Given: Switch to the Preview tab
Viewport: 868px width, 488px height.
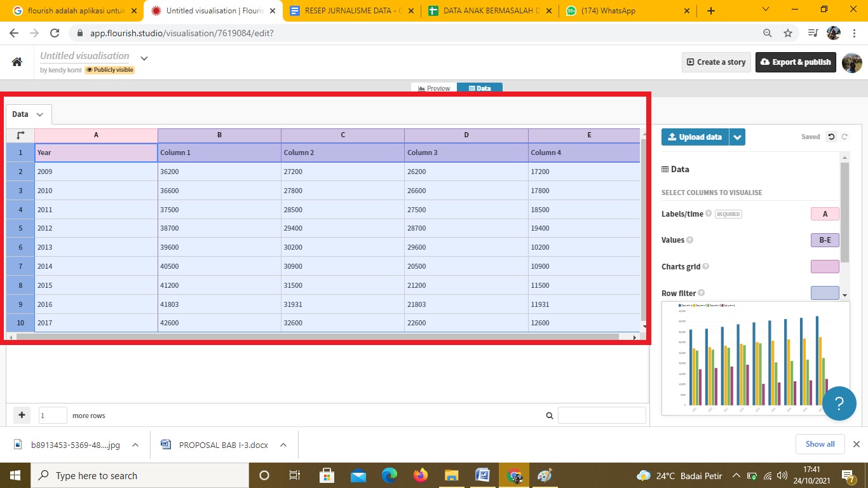Looking at the screenshot, I should (433, 88).
